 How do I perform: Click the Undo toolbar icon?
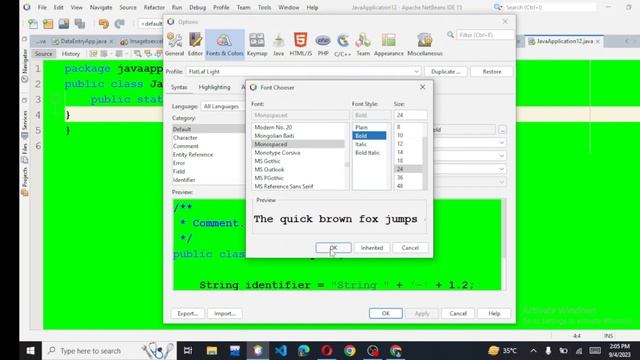point(104,24)
